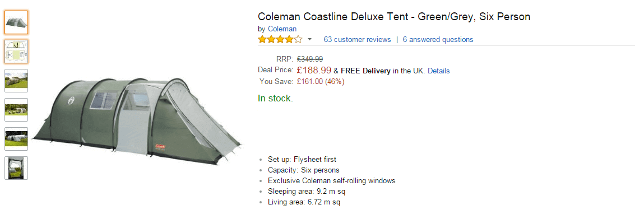The image size is (644, 214).
Task: Open the tent interior view thumbnail
Action: pos(16,168)
